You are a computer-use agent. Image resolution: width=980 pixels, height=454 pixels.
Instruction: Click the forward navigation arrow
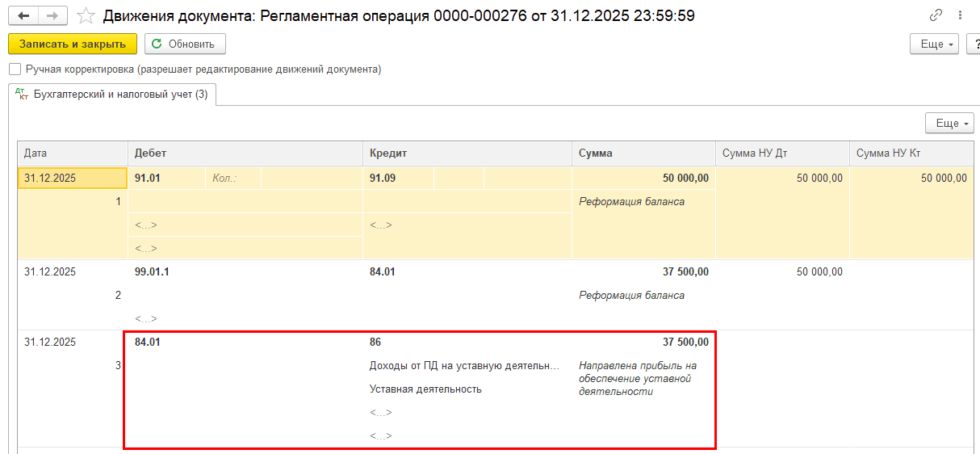(x=52, y=15)
